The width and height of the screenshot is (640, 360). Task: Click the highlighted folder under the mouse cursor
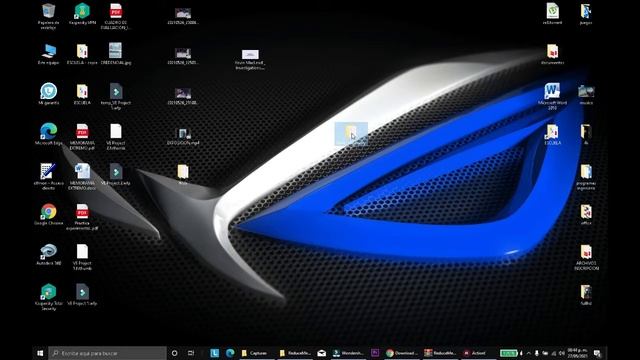pyautogui.click(x=351, y=133)
